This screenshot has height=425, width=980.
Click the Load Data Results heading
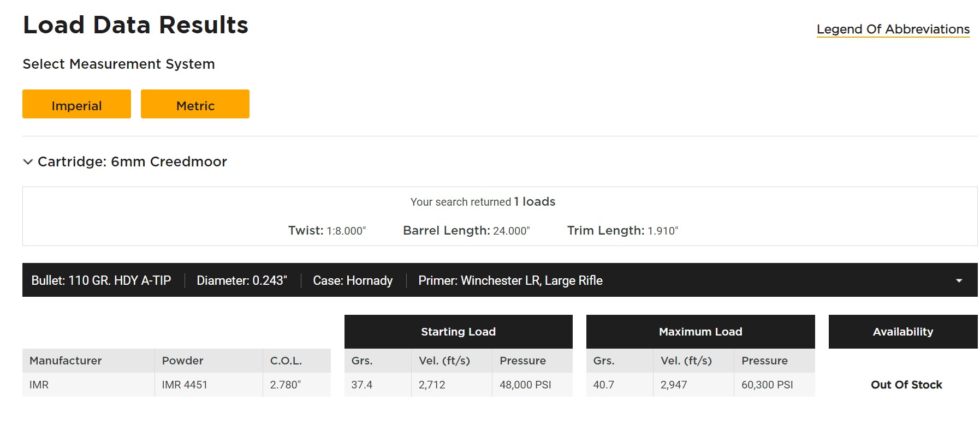pos(135,25)
